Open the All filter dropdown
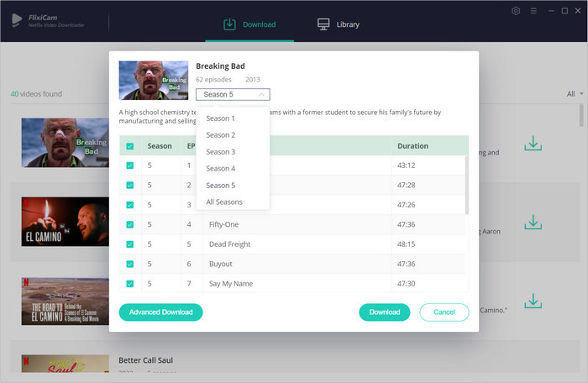Viewport: 588px width, 383px height. click(x=575, y=94)
